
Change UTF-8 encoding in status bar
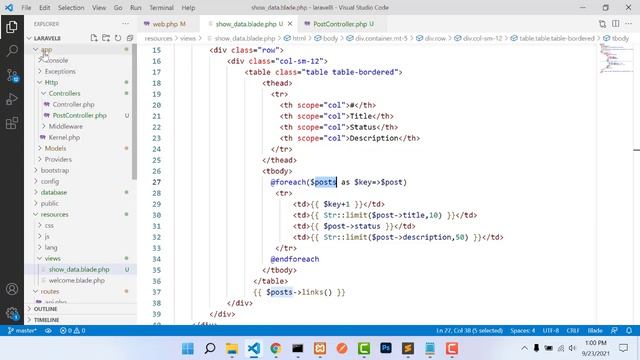click(551, 331)
